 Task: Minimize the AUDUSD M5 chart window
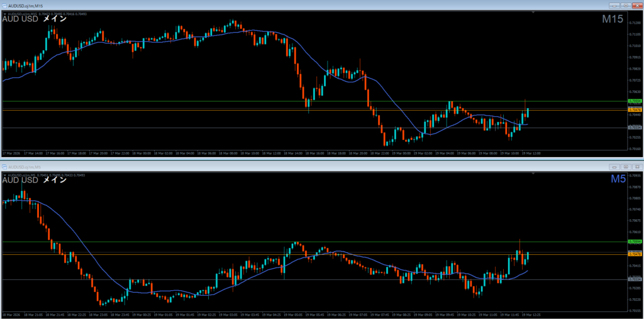coord(614,167)
